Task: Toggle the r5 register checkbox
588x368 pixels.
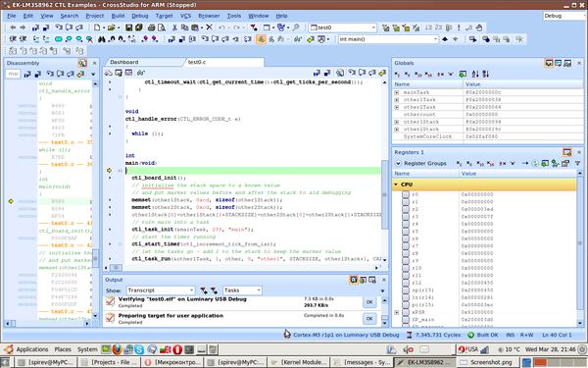Action: [406, 232]
